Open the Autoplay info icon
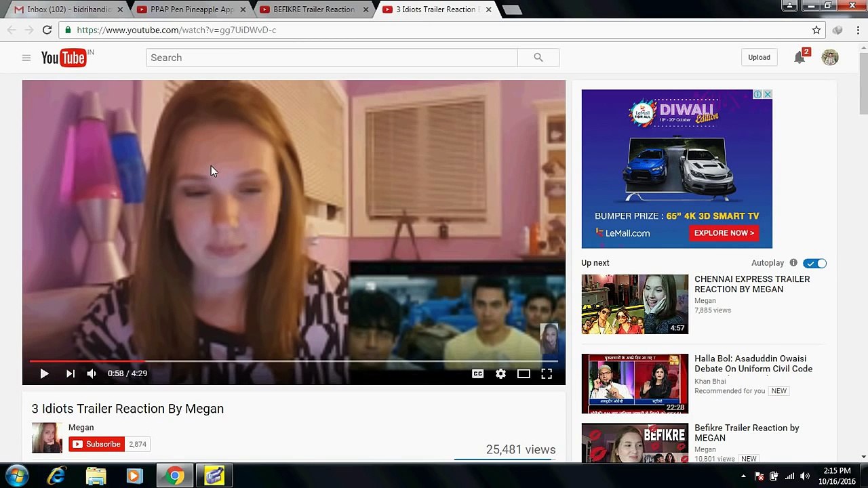Screen dimensions: 868x488 [793, 263]
